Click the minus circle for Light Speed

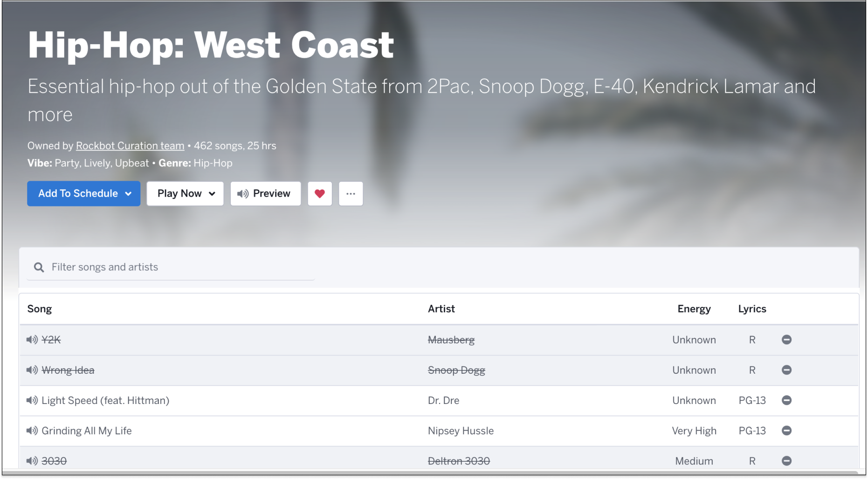pyautogui.click(x=786, y=400)
